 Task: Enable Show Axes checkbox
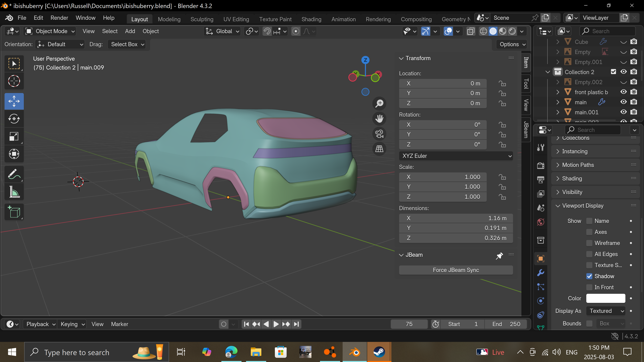click(589, 232)
